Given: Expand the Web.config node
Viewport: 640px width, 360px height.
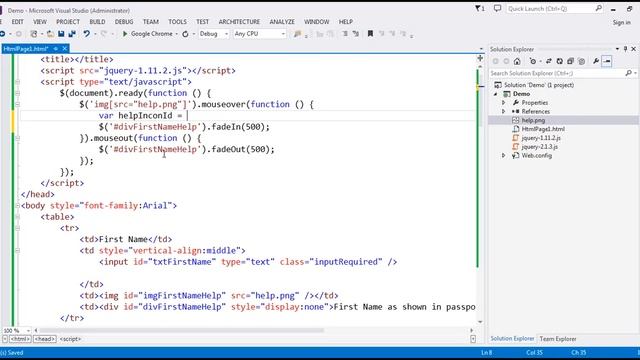Looking at the screenshot, I should click(x=504, y=156).
